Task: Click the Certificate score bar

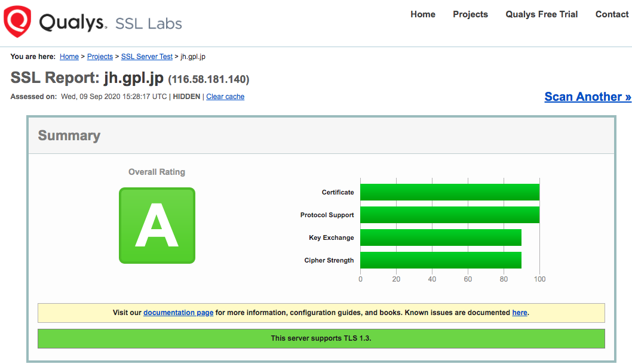Action: click(x=449, y=192)
